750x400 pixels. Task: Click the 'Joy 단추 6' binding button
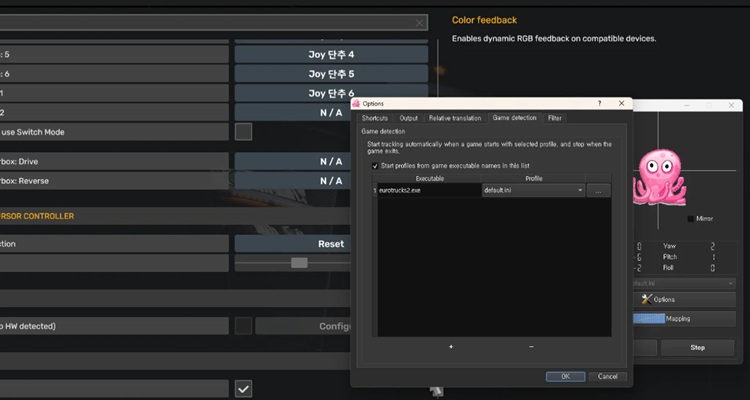coord(331,93)
